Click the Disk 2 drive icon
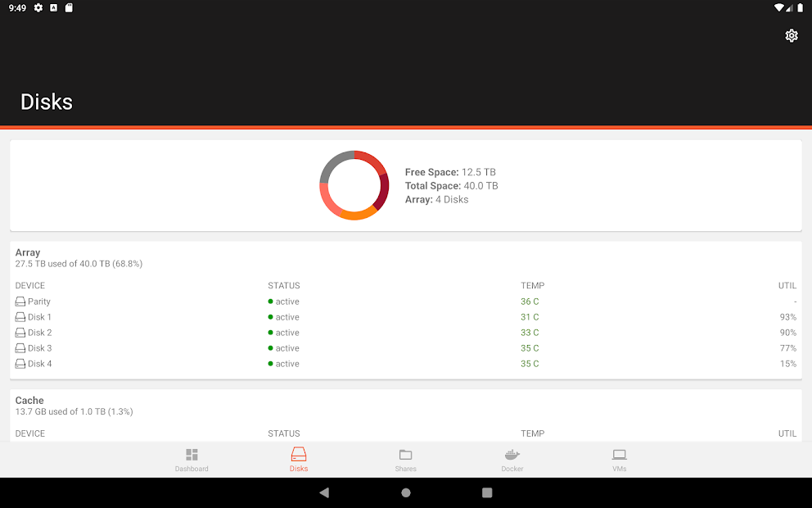 [x=20, y=333]
